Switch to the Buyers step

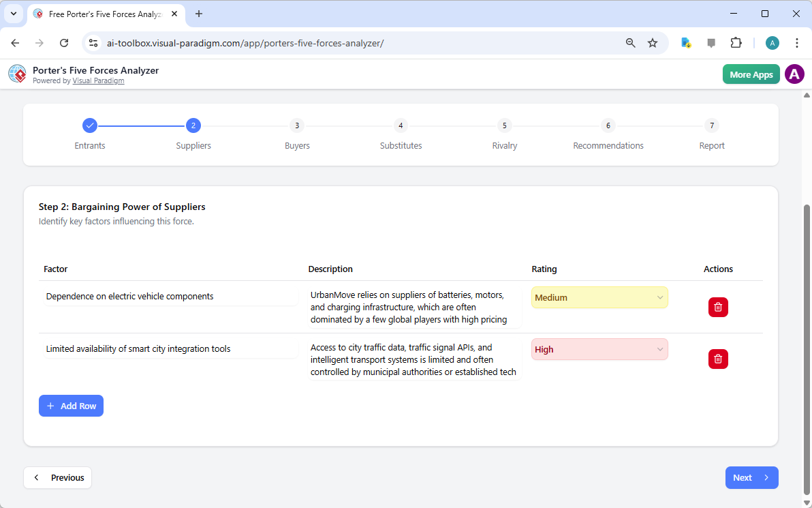[297, 125]
